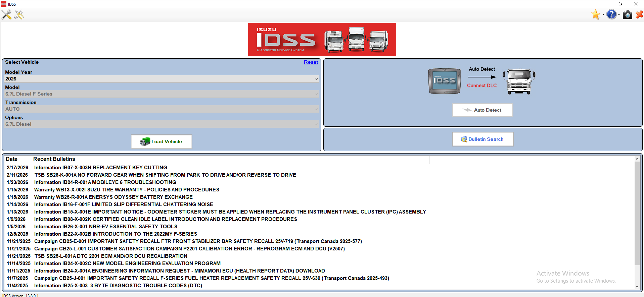Viewport: 644px width, 297px height.
Task: Click the IDSS scan tool device image
Action: [x=444, y=81]
